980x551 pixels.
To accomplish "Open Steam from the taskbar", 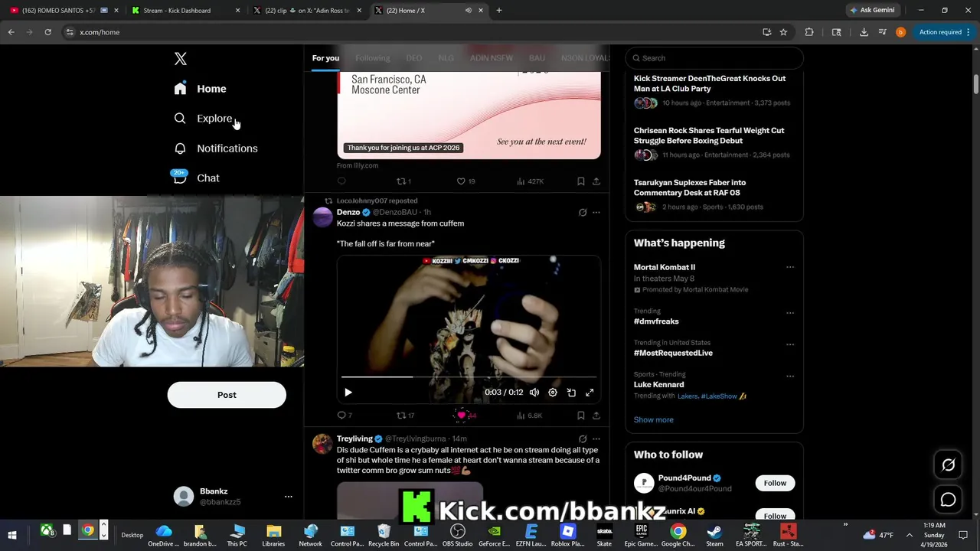I will [714, 535].
